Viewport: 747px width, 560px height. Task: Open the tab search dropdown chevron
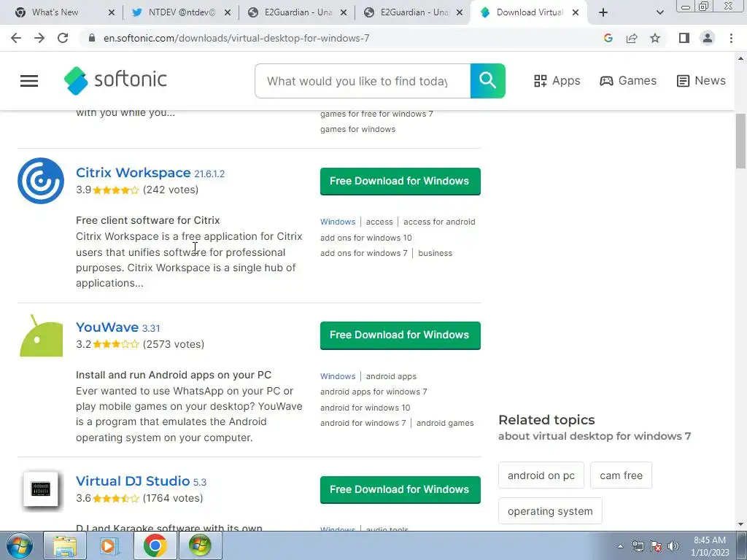pyautogui.click(x=659, y=12)
